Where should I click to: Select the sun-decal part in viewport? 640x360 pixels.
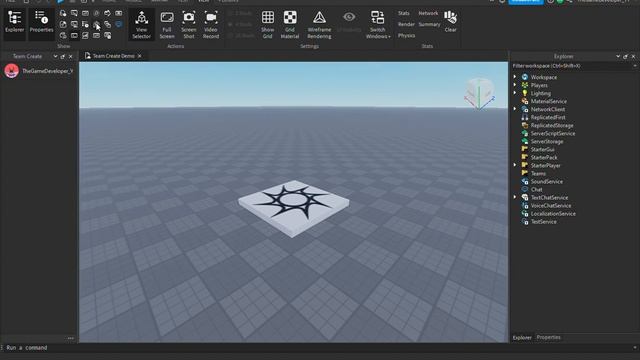(293, 208)
